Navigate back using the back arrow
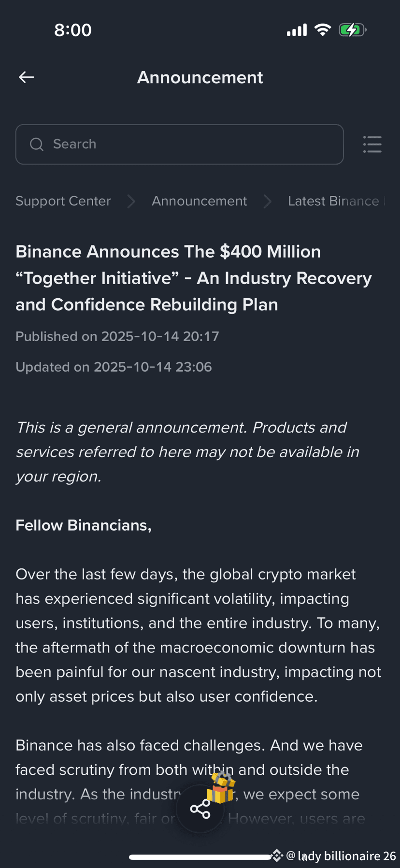 26,77
